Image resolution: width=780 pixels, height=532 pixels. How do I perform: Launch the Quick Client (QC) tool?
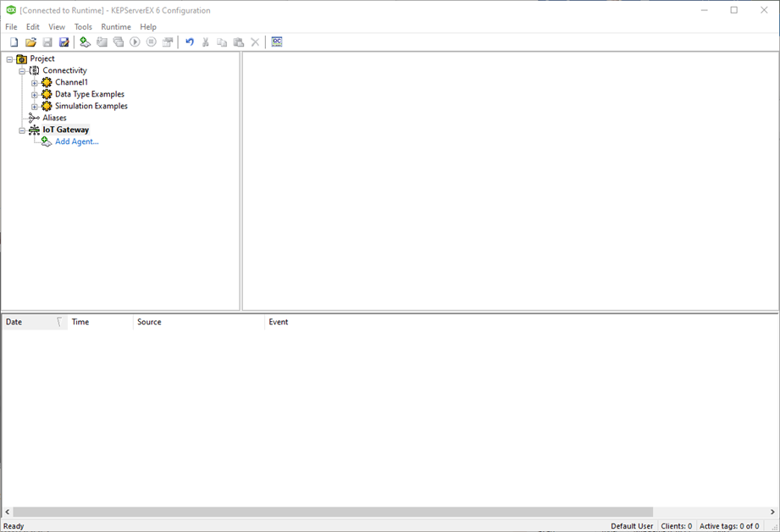pyautogui.click(x=277, y=42)
